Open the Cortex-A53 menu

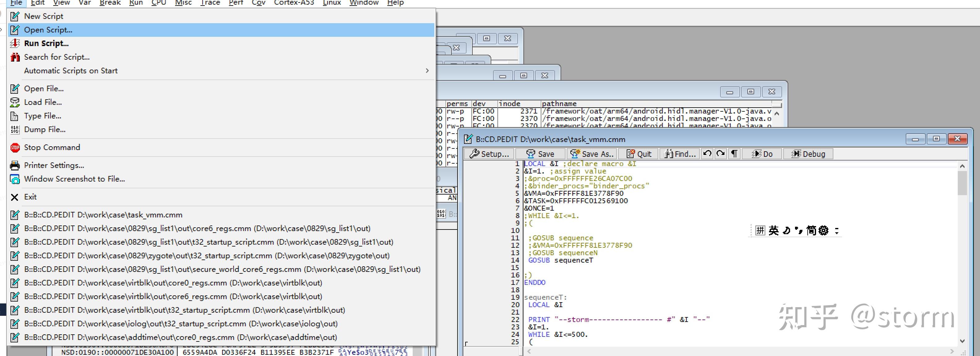click(294, 3)
